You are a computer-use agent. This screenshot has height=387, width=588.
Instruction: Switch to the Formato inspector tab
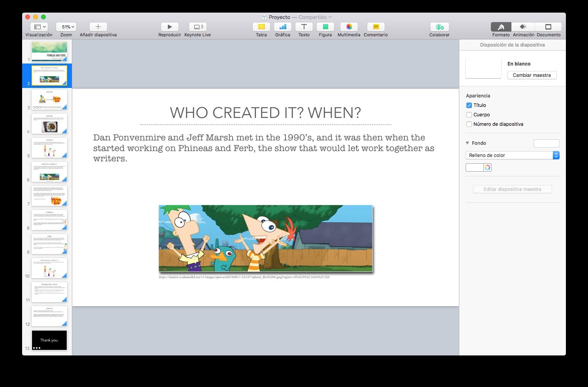[501, 27]
